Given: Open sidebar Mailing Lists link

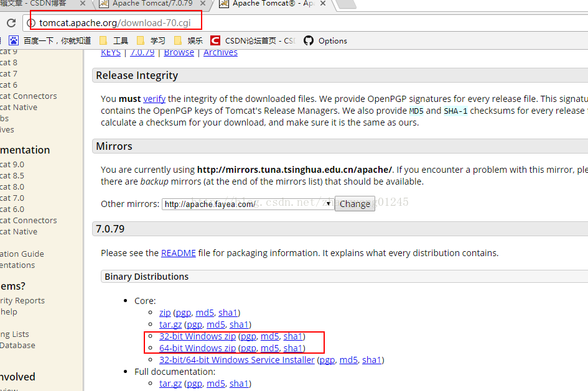Looking at the screenshot, I should coord(15,334).
